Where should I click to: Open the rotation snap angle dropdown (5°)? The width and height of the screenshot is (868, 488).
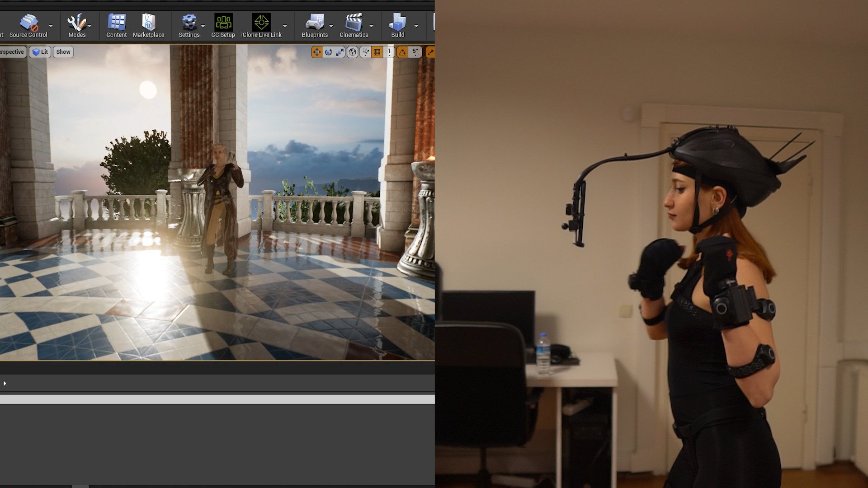click(415, 52)
